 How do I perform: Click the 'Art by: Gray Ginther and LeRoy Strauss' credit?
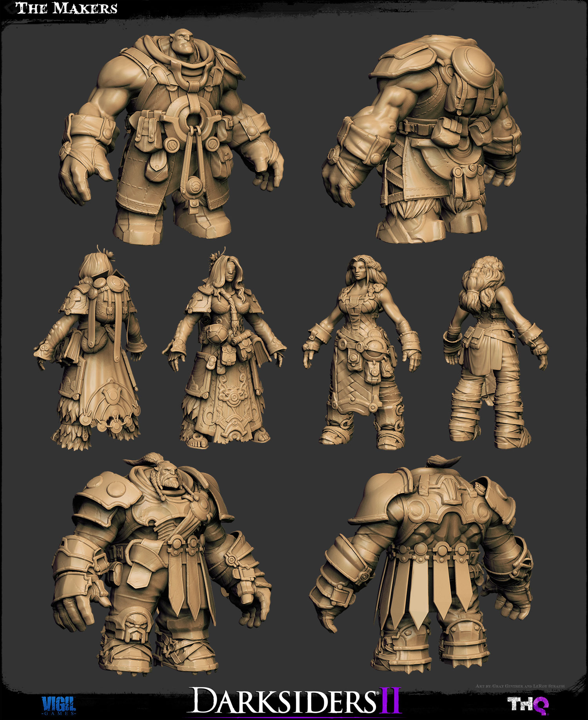tap(520, 686)
